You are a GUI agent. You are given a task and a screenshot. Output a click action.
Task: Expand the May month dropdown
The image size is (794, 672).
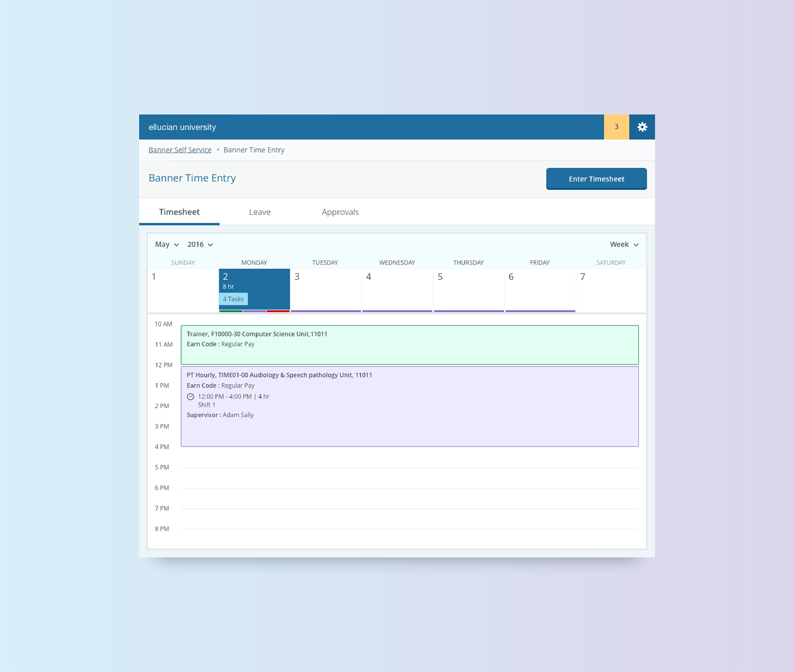[x=167, y=245]
